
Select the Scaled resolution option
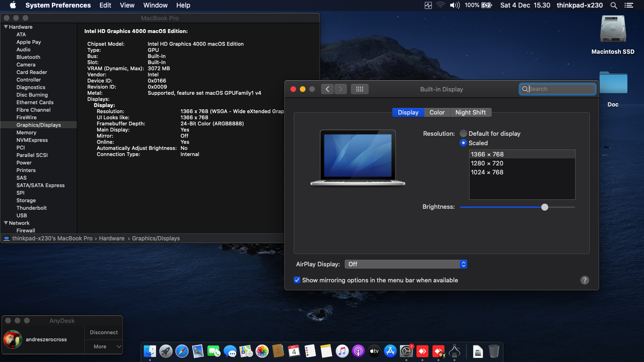(x=463, y=143)
